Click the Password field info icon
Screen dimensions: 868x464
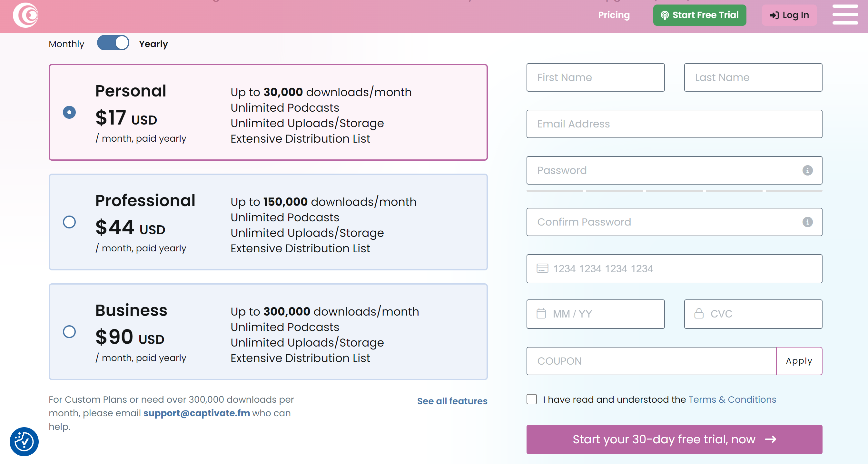(807, 171)
